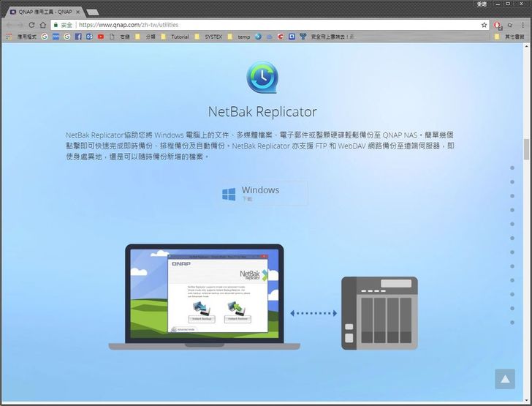The width and height of the screenshot is (532, 406).
Task: Open the temp bookmarks folder
Action: click(239, 37)
